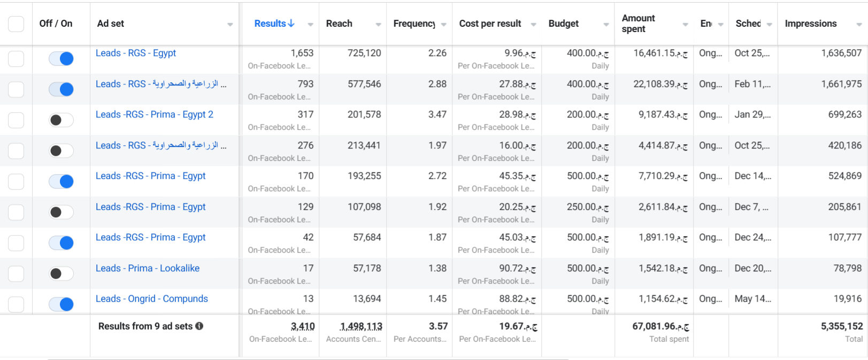Image resolution: width=868 pixels, height=360 pixels.
Task: Click the frequency value 3.47
Action: (x=437, y=114)
